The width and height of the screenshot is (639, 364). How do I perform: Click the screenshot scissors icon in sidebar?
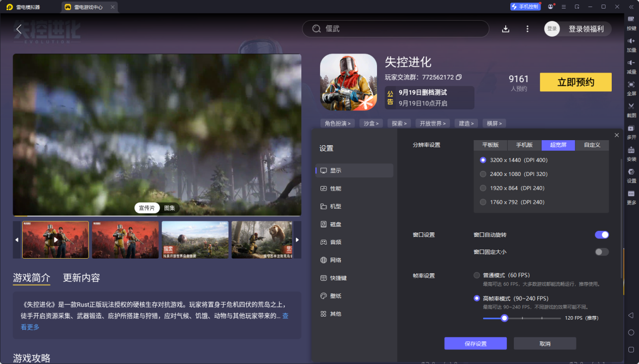pyautogui.click(x=631, y=106)
